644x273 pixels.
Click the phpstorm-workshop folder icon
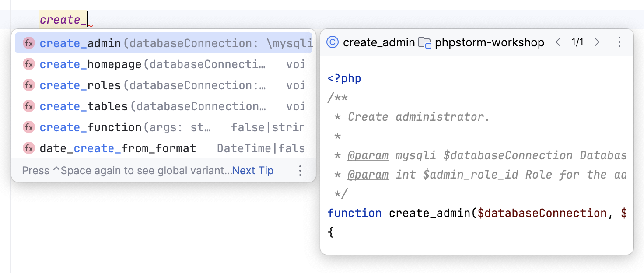425,42
